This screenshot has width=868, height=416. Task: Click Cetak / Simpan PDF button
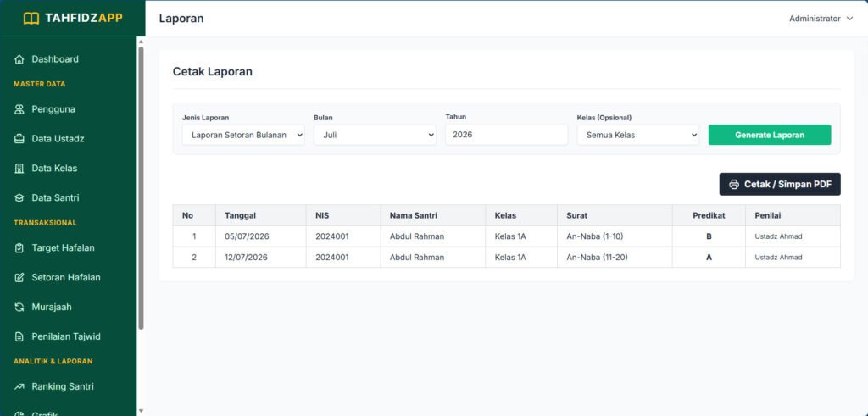click(780, 184)
